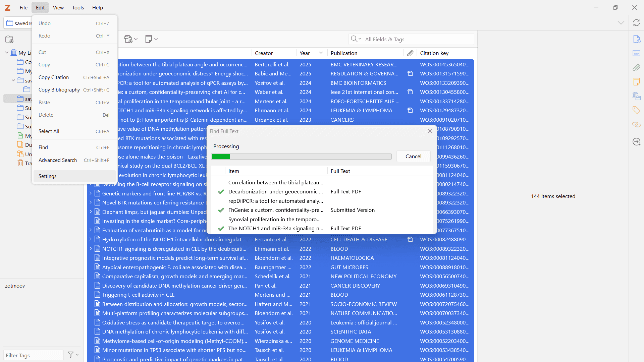Choose Advanced Search in the Edit menu

(74, 160)
